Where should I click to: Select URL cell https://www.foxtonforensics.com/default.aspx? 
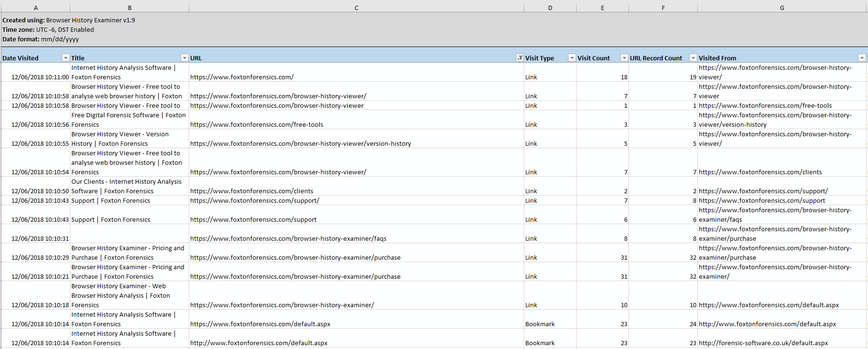pyautogui.click(x=357, y=319)
